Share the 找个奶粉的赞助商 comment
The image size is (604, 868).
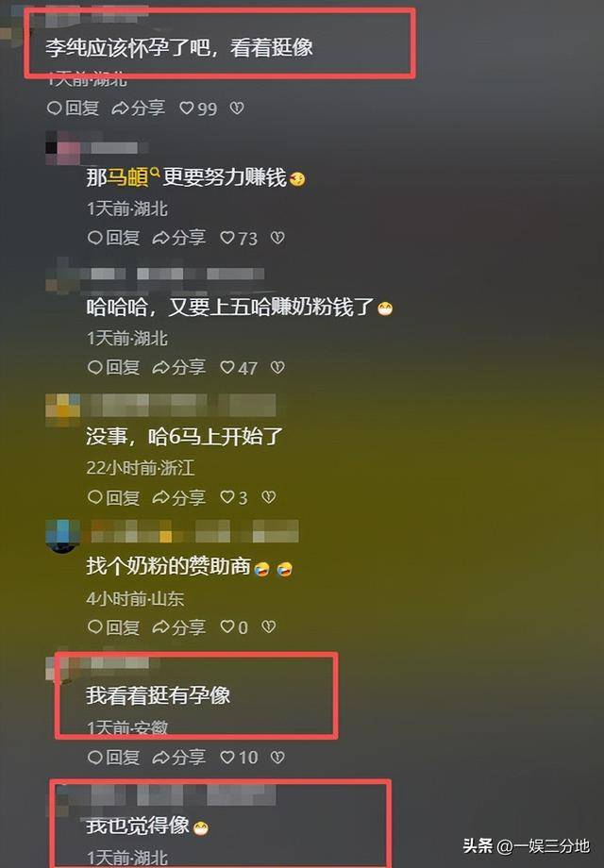pyautogui.click(x=178, y=627)
